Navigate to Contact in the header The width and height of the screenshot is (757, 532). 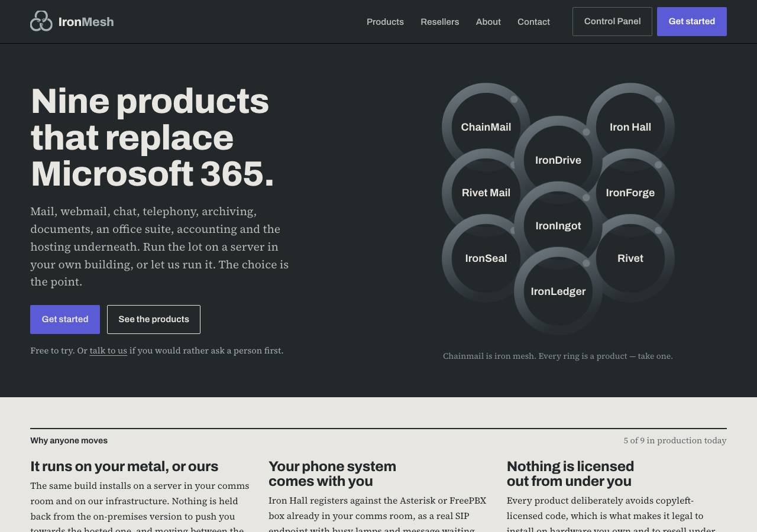tap(533, 22)
